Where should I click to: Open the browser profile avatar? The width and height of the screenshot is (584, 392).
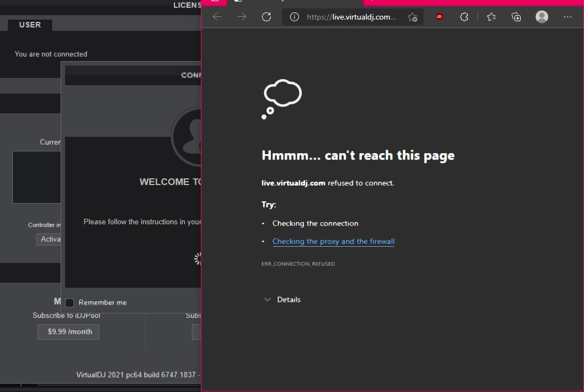tap(541, 17)
